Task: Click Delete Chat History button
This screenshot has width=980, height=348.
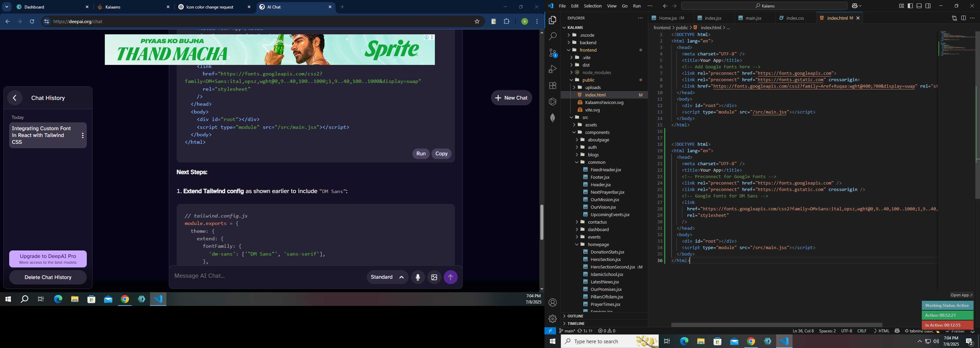Action: point(48,277)
